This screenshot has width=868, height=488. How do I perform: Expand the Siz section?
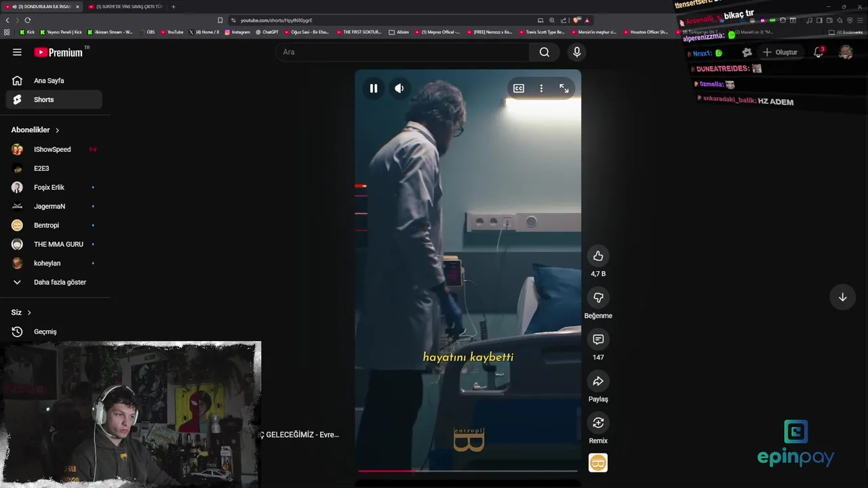[x=21, y=312]
